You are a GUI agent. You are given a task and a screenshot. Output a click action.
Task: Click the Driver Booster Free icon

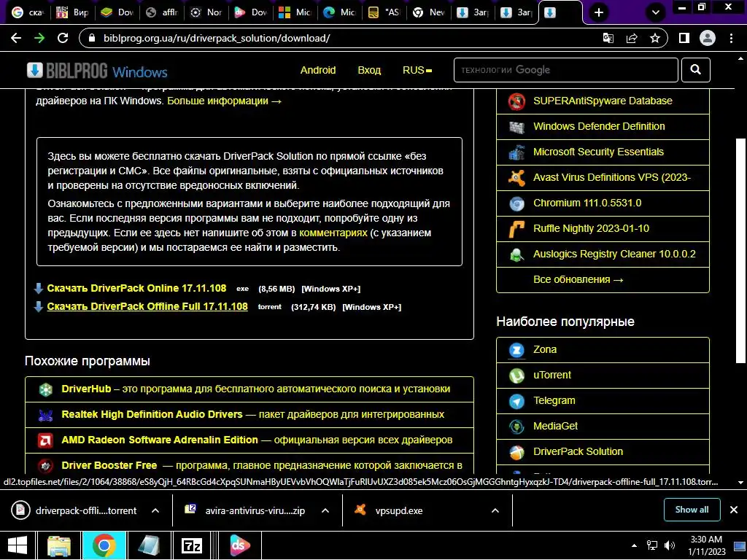[x=46, y=466]
